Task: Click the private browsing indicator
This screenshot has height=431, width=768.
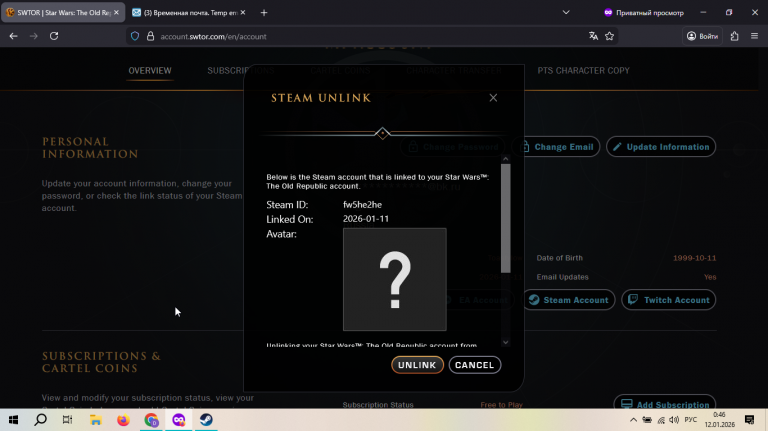Action: point(643,13)
